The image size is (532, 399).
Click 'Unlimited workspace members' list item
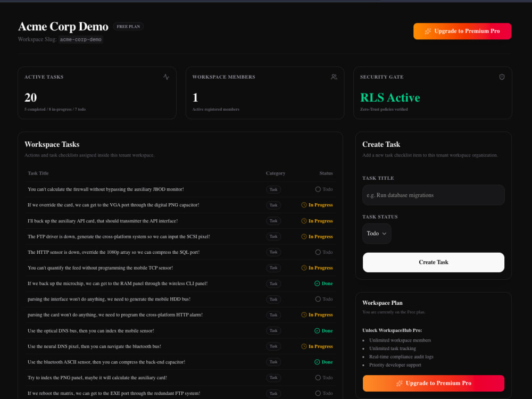(400, 340)
